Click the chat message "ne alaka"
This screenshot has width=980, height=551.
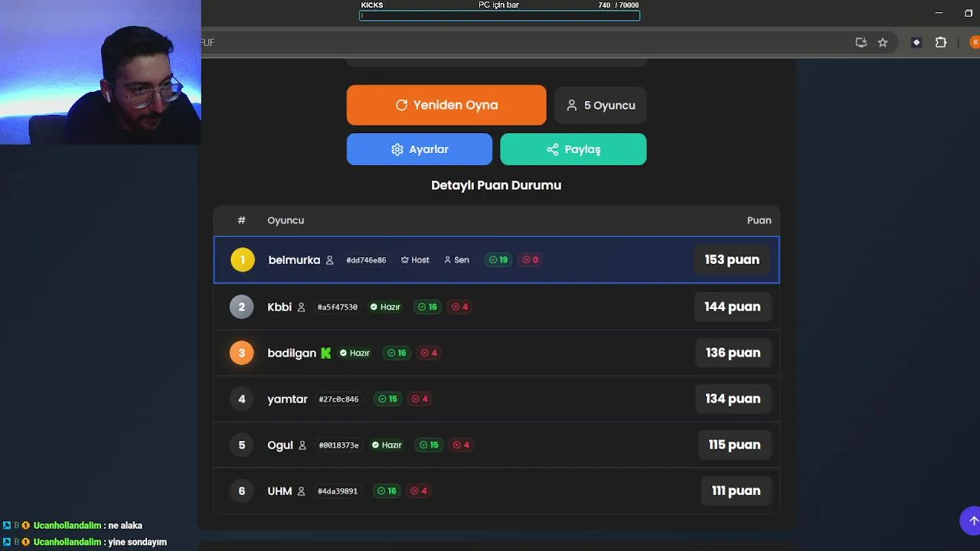tap(126, 526)
